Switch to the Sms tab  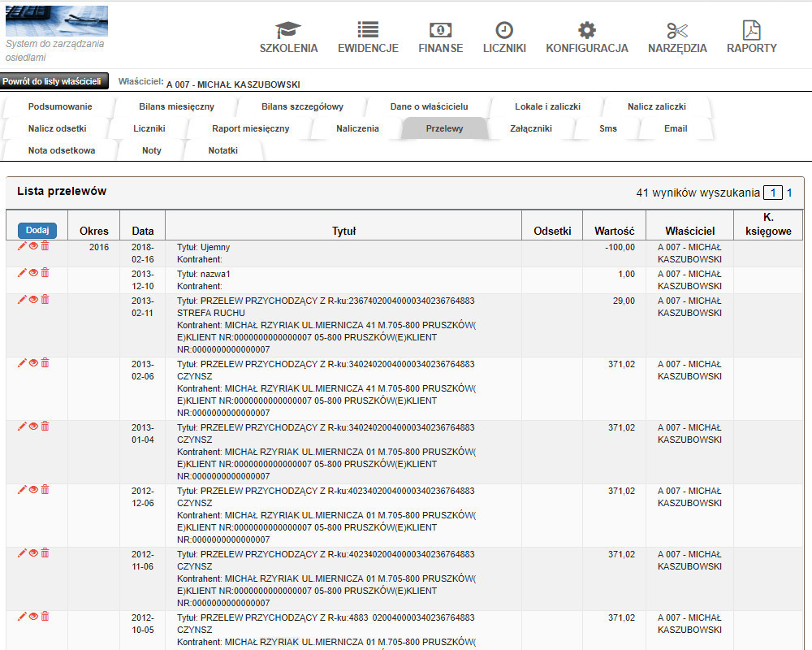click(608, 128)
